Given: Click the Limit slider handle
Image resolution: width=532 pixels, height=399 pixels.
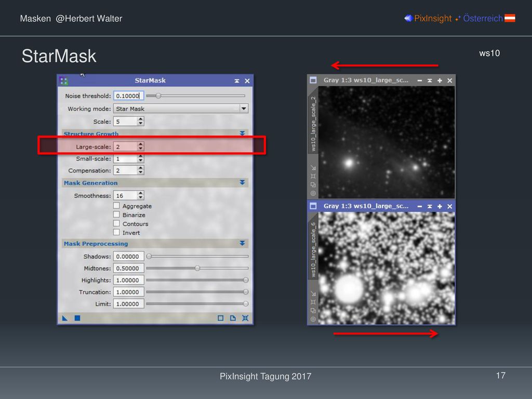Looking at the screenshot, I should (246, 303).
